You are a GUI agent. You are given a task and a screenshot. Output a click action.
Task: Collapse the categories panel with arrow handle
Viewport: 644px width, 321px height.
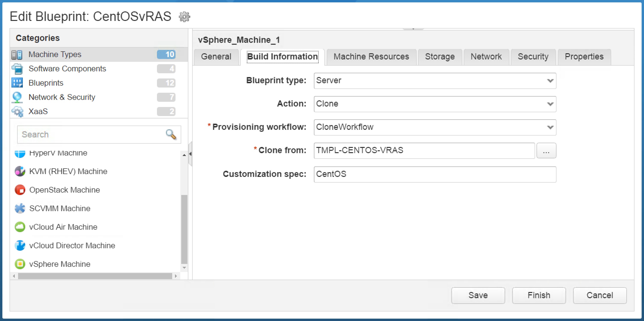190,154
